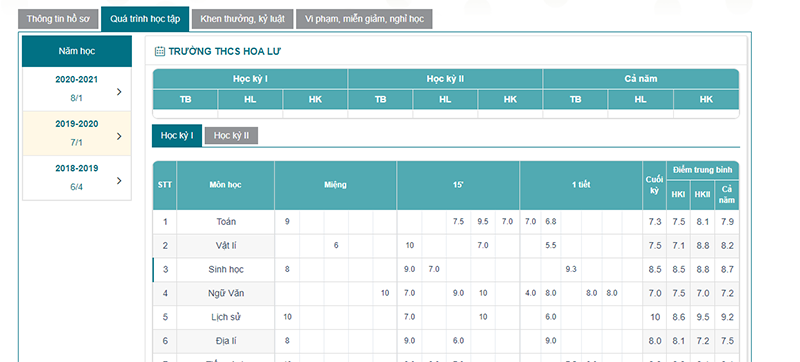This screenshot has height=362, width=800.
Task: Switch to Khen thưởng, kỷ luật tab
Action: tap(242, 19)
